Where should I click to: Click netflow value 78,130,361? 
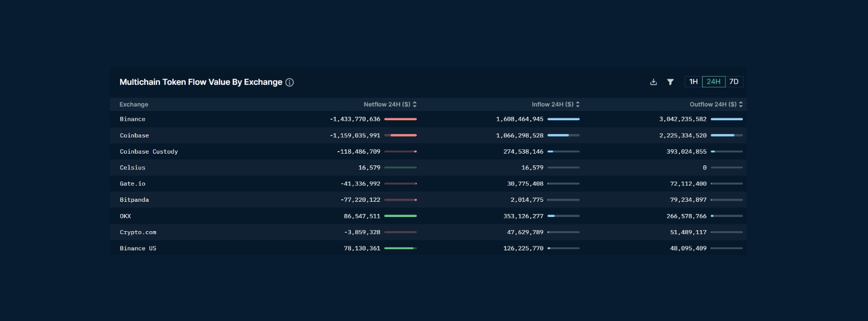point(362,248)
